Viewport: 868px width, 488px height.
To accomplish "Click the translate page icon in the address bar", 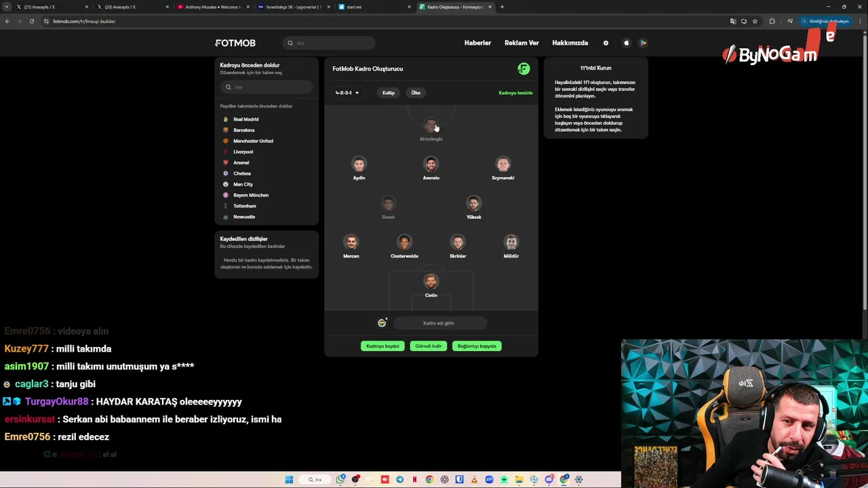I will (732, 21).
